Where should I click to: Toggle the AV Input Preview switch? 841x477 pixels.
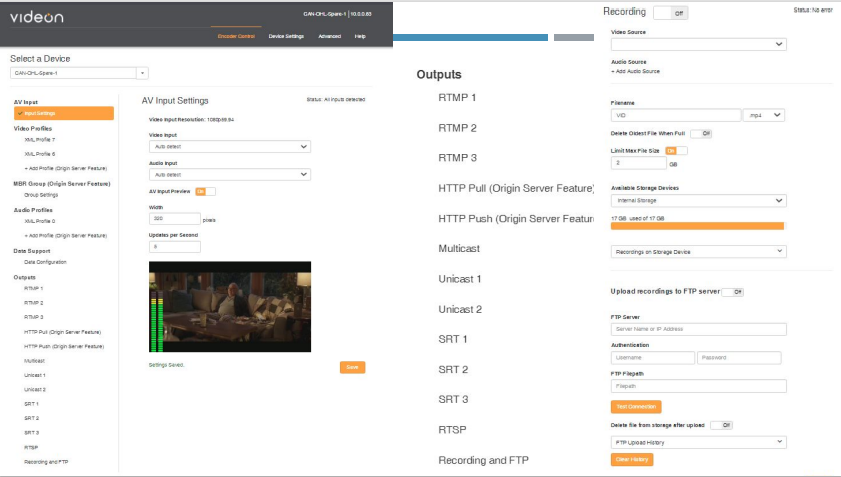click(x=205, y=191)
